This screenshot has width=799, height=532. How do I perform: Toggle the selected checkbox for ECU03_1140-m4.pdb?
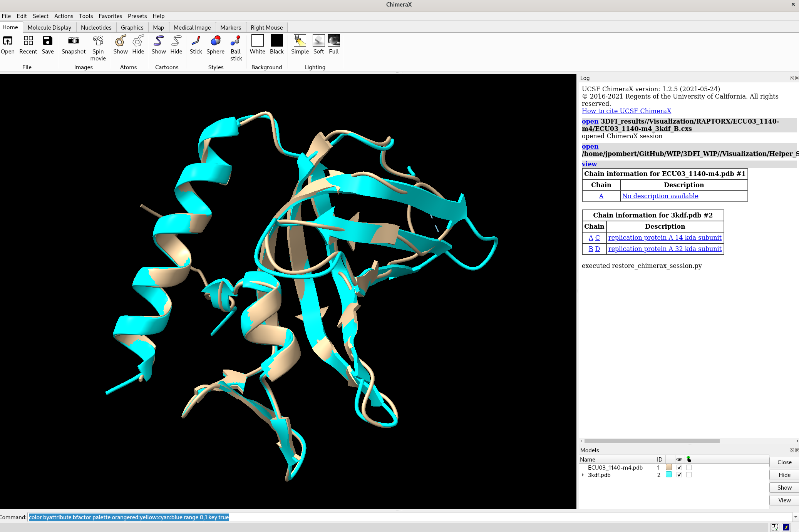point(689,467)
